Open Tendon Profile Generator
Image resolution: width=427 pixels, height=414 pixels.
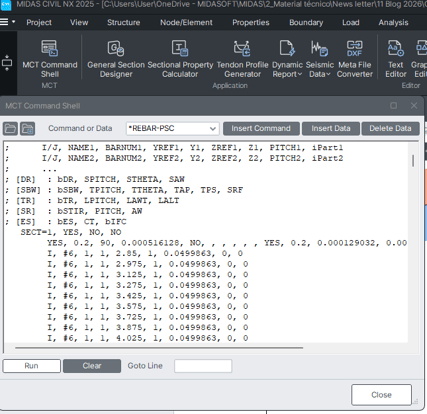click(x=242, y=59)
